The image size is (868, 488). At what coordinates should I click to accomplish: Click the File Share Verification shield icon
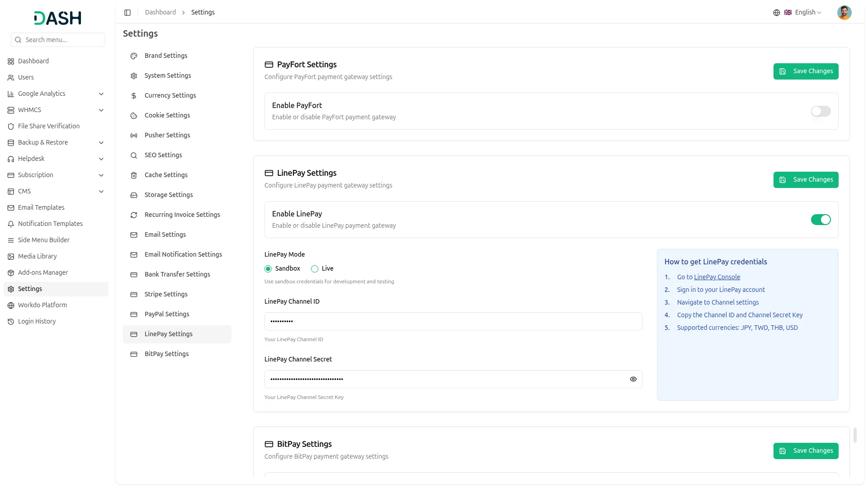(x=11, y=127)
